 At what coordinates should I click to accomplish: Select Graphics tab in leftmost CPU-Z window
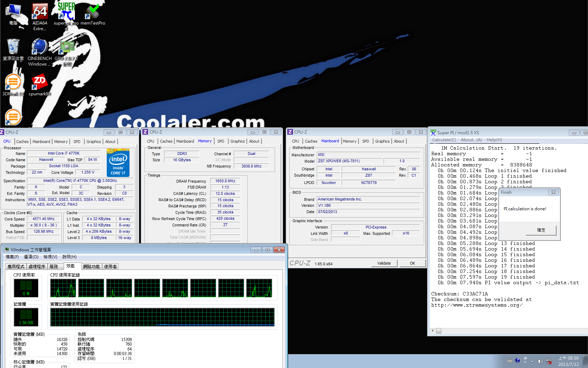point(94,142)
